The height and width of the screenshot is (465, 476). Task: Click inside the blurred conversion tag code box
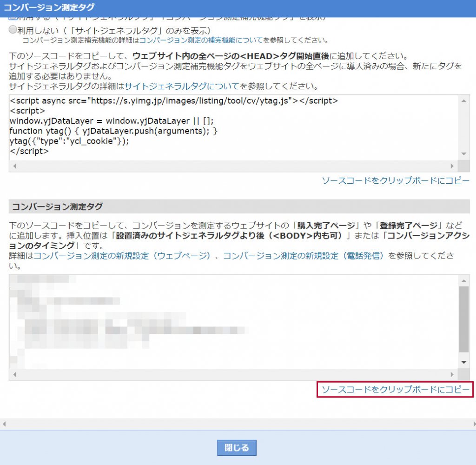[x=233, y=322]
